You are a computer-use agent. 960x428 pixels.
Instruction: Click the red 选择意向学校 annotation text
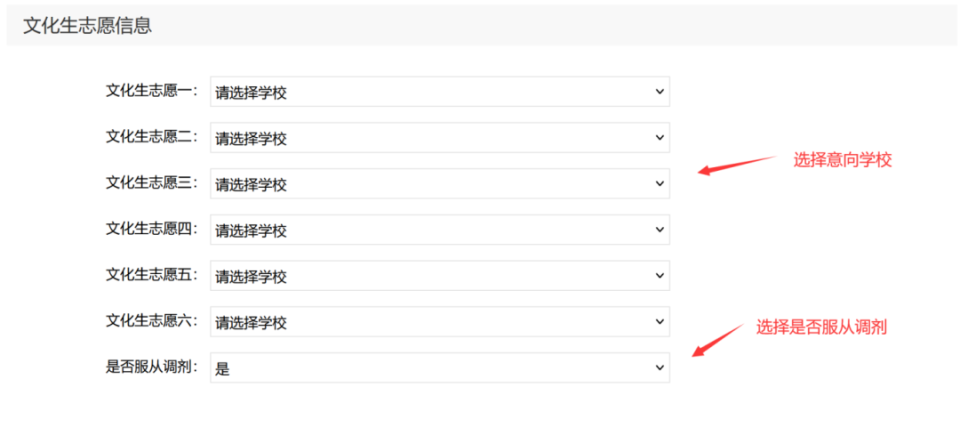click(x=842, y=160)
